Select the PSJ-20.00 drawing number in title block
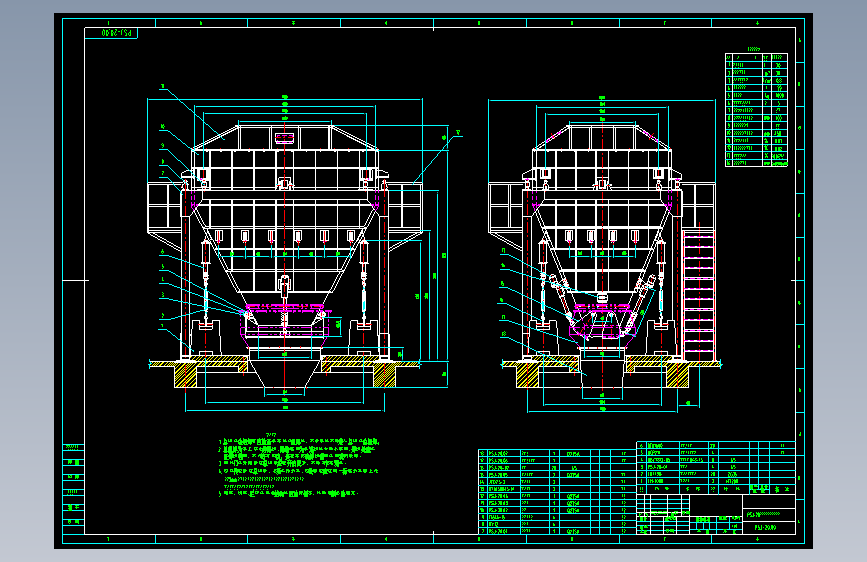Viewport: 867px width, 562px height. [765, 528]
